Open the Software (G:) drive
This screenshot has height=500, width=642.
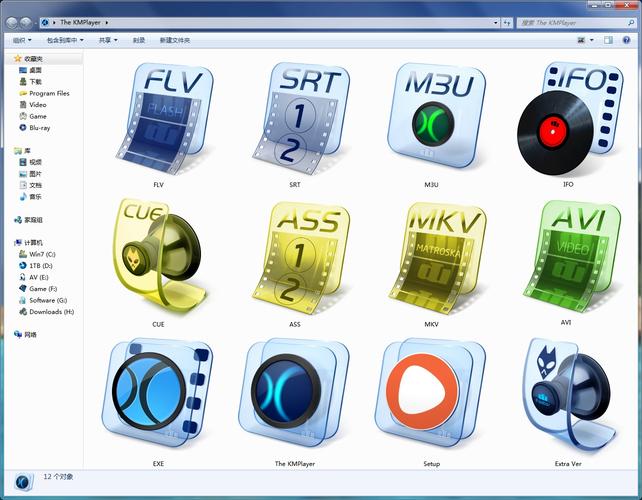tap(48, 300)
